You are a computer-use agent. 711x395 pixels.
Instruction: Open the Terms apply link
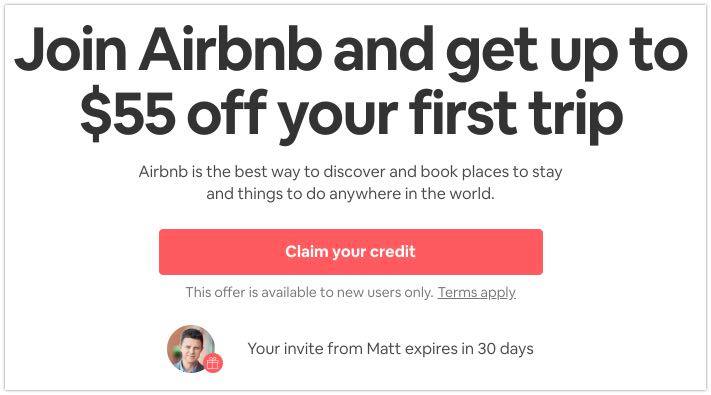477,293
